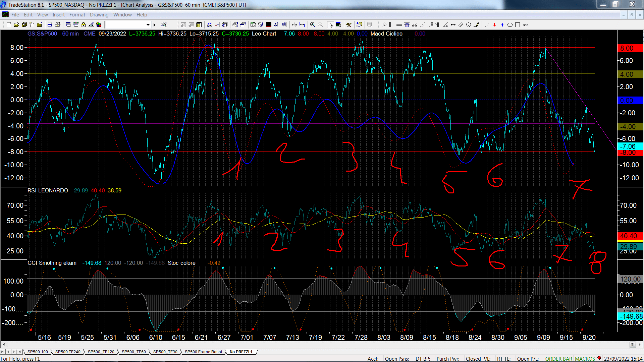Image resolution: width=644 pixels, height=362 pixels.
Task: Click the first-tab navigation arrow
Action: click(3, 352)
